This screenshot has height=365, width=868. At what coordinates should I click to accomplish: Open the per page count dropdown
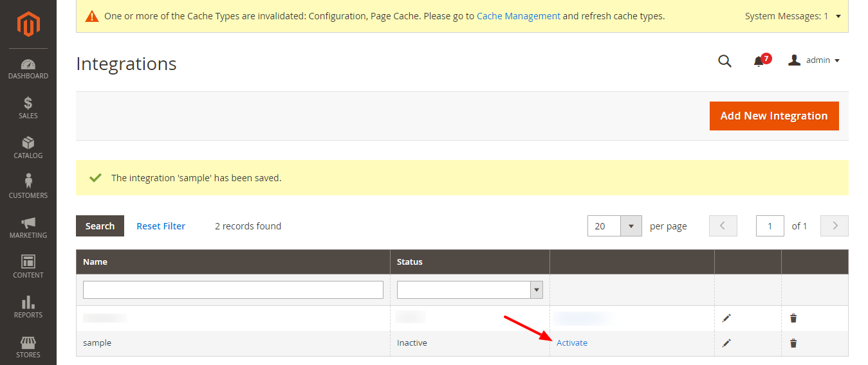(x=631, y=226)
